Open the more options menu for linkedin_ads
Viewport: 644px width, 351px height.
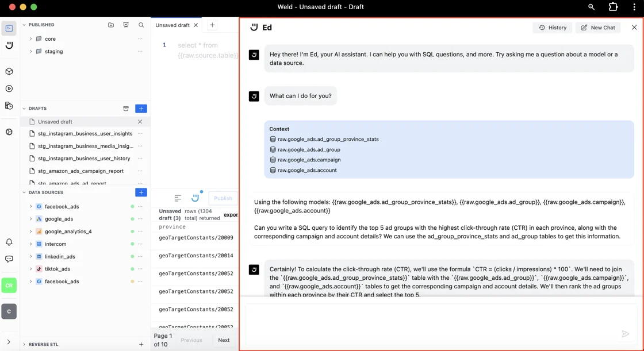coord(140,257)
